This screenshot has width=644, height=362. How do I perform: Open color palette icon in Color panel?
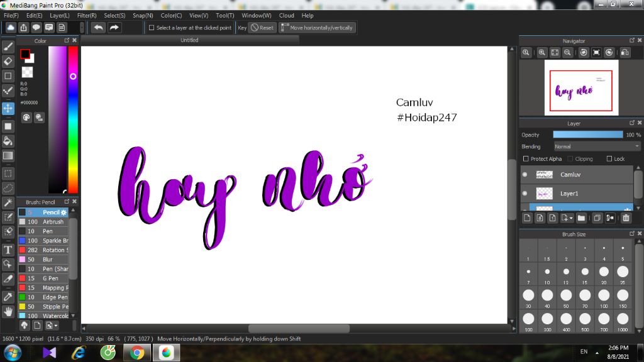point(26,118)
